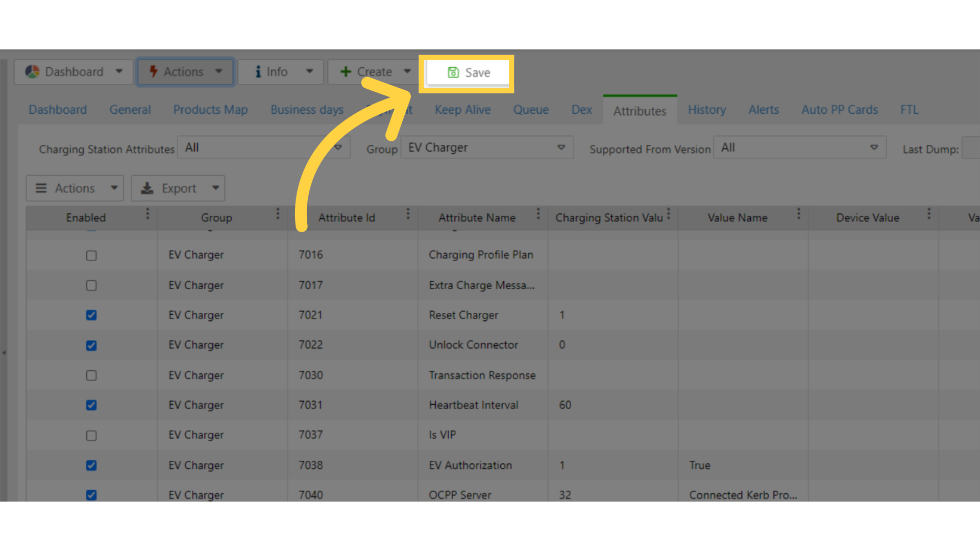Click the Info 'i' icon
Image resolution: width=980 pixels, height=551 pixels.
click(258, 72)
